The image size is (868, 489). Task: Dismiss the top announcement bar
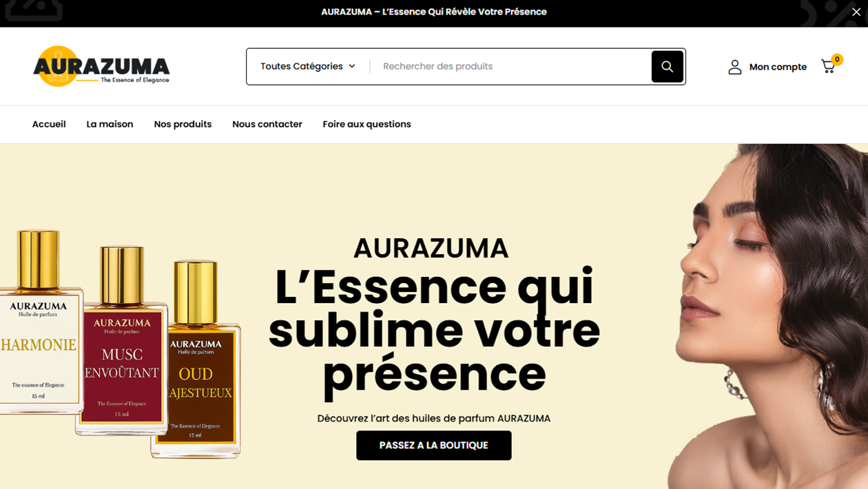click(x=856, y=12)
